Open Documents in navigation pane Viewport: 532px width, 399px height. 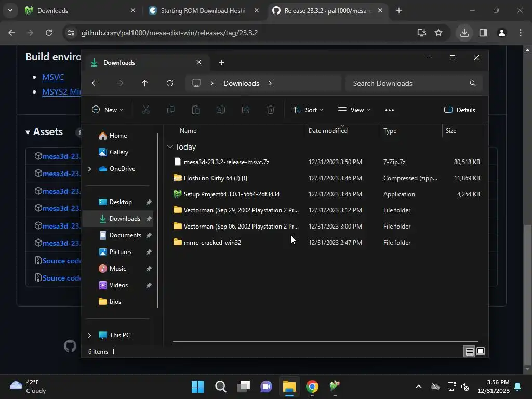click(x=125, y=235)
